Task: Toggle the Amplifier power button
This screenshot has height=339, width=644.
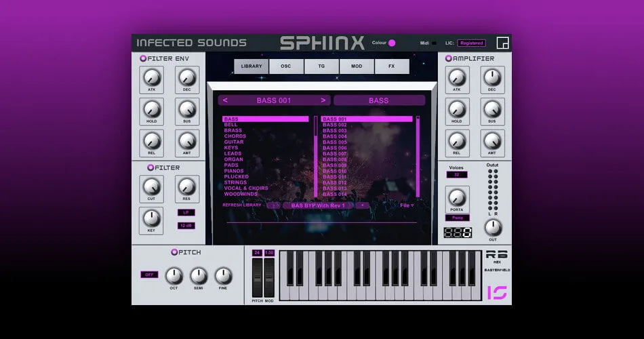Action: pos(449,58)
